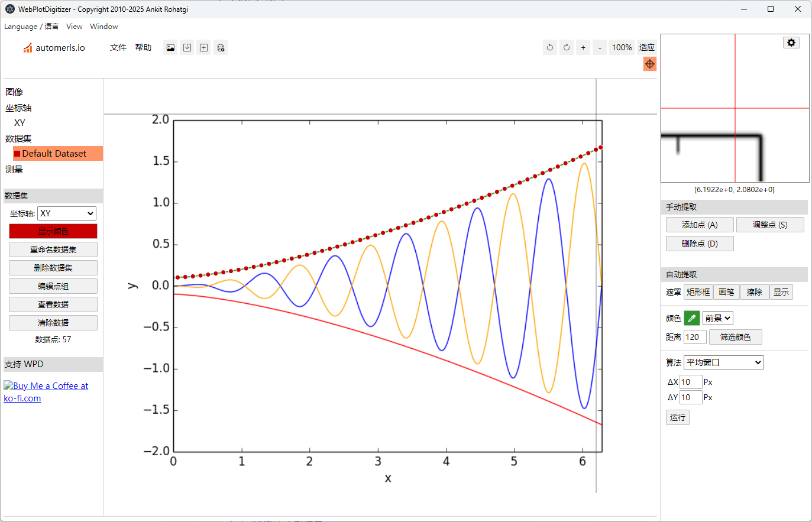Click 删除数据集 button
Screen dimensions: 812x522
(x=53, y=268)
